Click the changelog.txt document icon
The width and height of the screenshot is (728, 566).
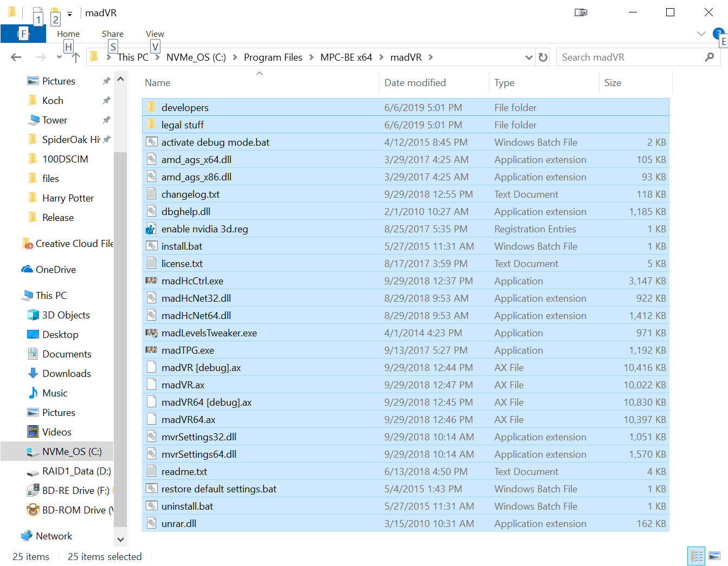point(152,194)
